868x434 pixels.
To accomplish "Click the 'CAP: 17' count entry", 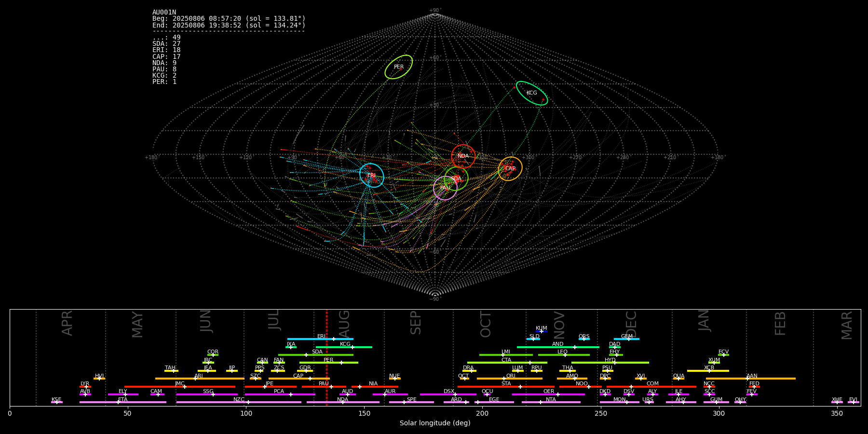I will click(x=166, y=57).
